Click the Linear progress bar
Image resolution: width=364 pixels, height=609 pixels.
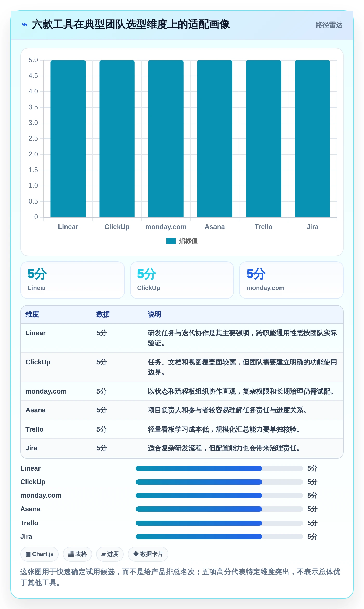[219, 468]
